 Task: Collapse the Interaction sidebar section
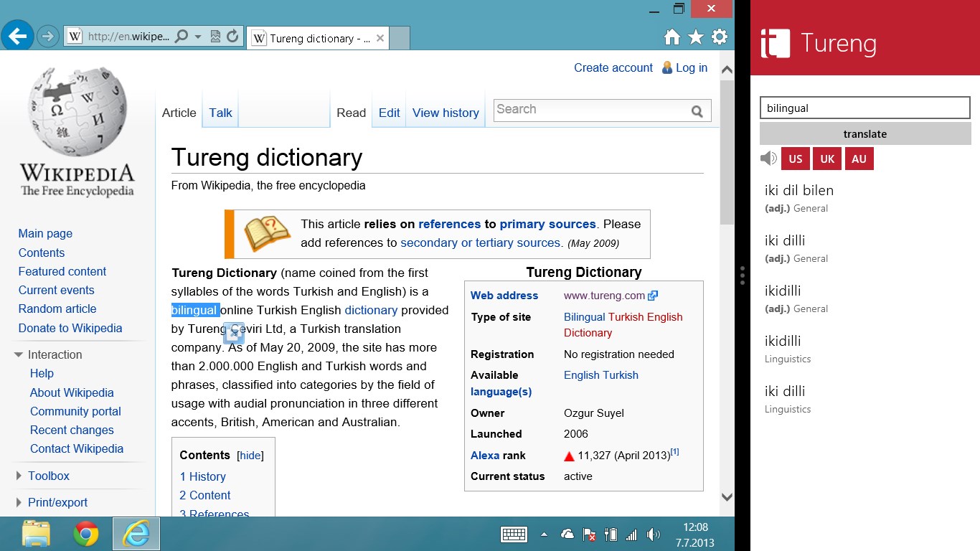(x=55, y=354)
